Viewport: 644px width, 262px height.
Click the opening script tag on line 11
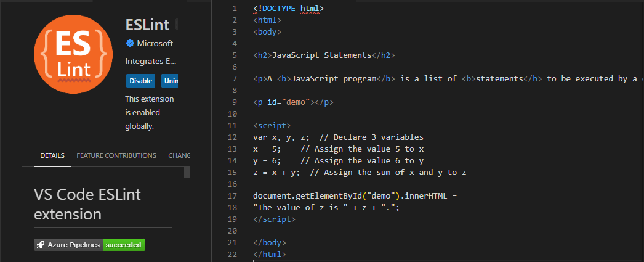click(272, 125)
